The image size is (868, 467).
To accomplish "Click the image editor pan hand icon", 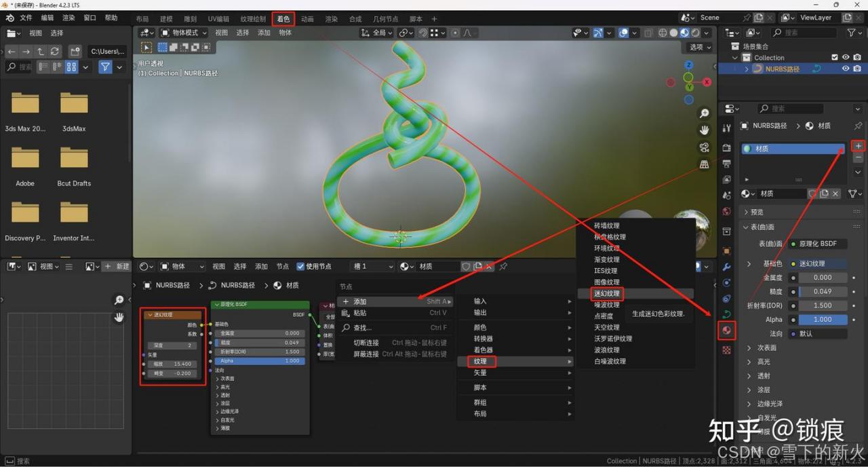I will [x=119, y=317].
